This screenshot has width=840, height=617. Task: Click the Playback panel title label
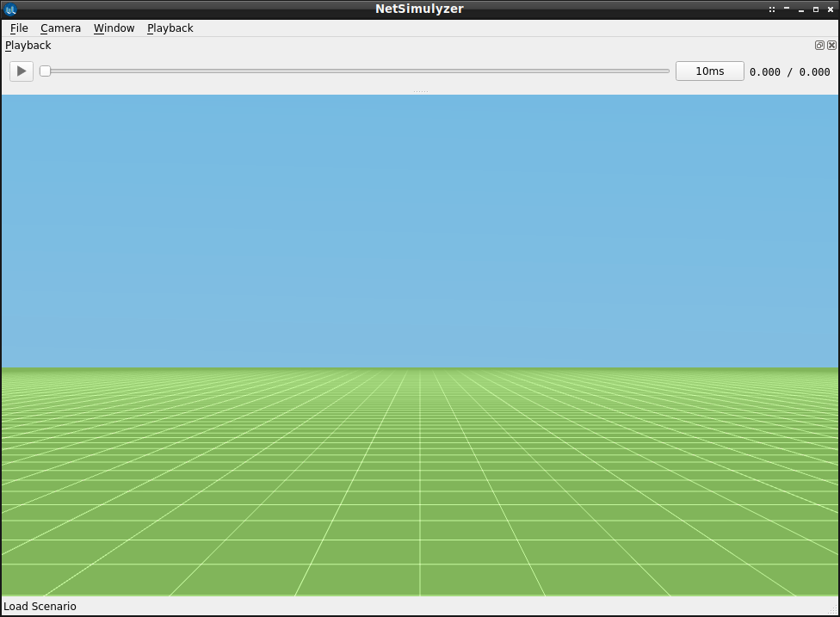[28, 46]
